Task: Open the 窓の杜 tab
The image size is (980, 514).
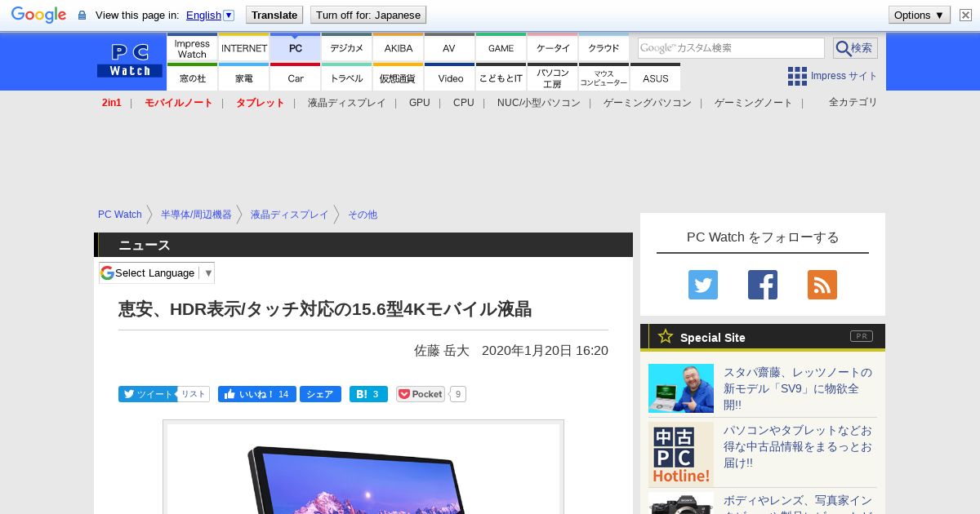Action: [192, 78]
